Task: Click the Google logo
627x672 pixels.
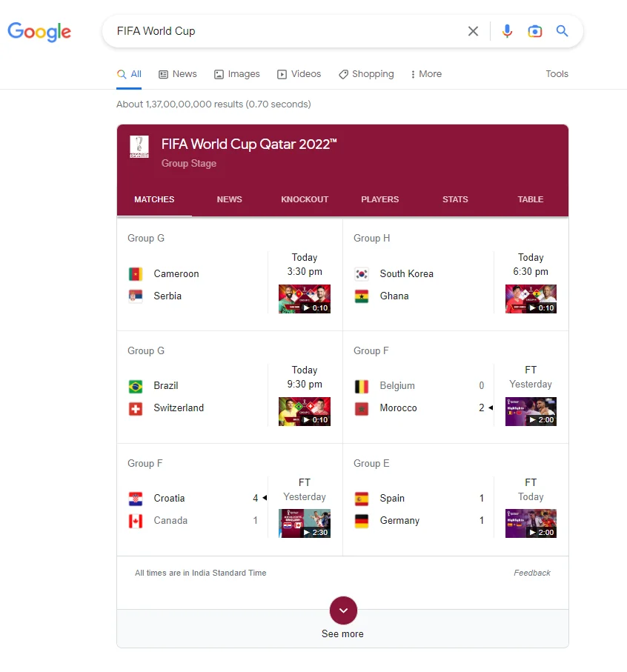Action: coord(39,31)
